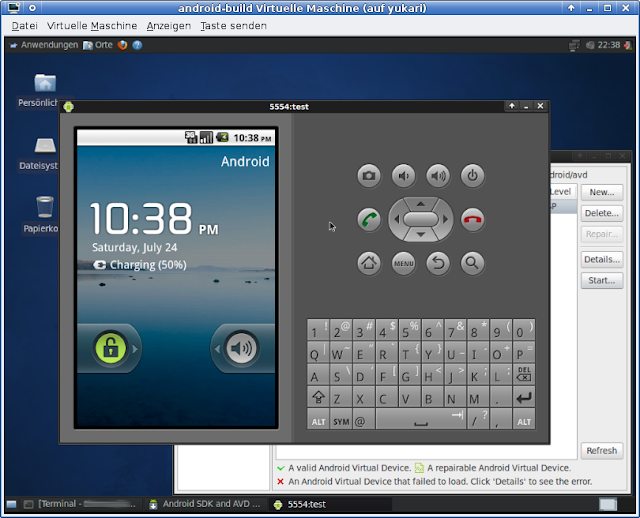Viewport: 640px width, 518px height.
Task: Click Details... in AVD Manager window
Action: tap(602, 259)
